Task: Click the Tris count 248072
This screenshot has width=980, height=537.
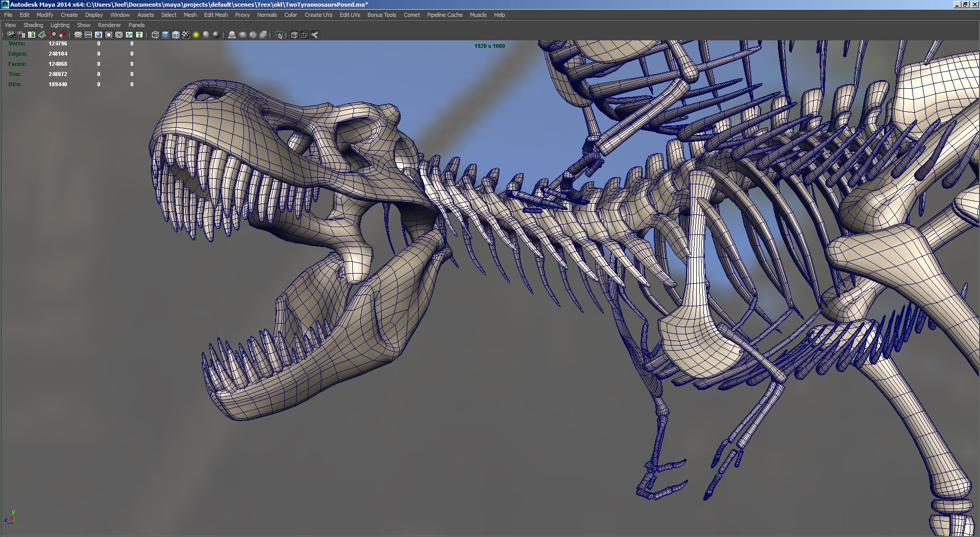Action: (58, 74)
